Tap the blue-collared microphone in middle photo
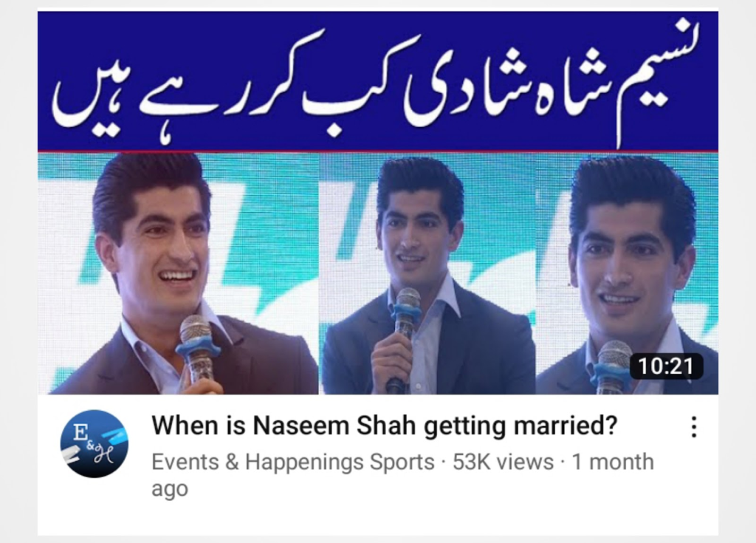This screenshot has width=756, height=543. (x=405, y=333)
